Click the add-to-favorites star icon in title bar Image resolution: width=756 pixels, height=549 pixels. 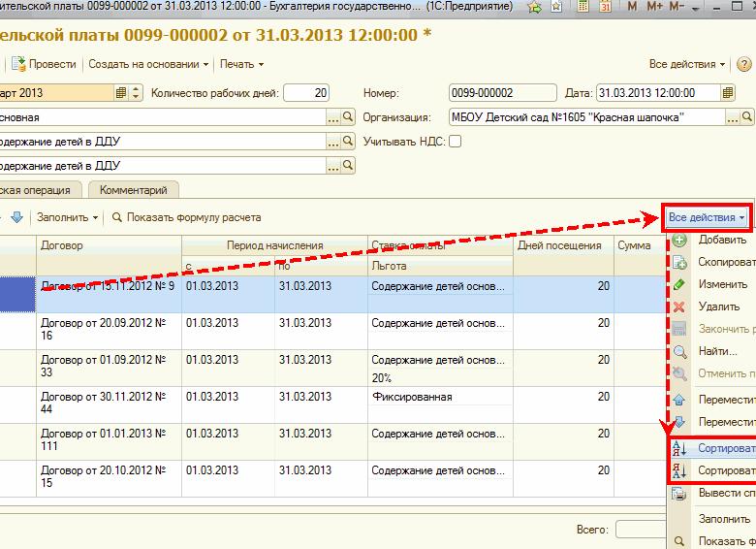click(535, 7)
